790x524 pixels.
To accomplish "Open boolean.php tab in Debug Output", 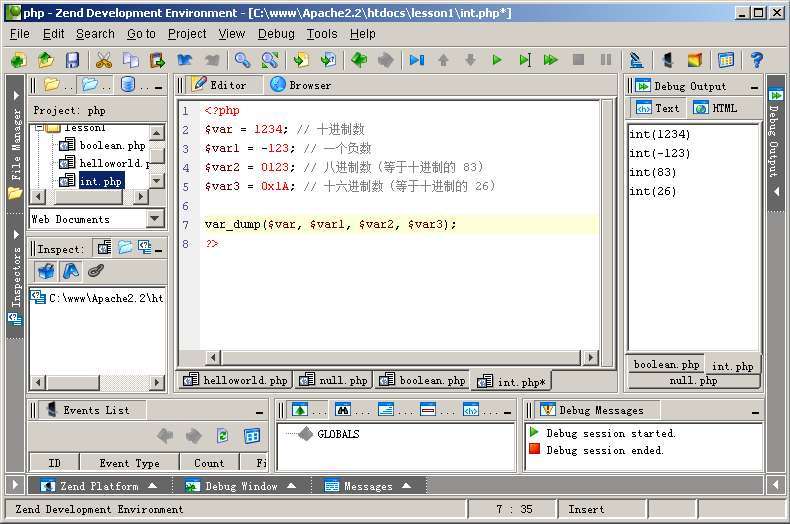I will [x=666, y=364].
